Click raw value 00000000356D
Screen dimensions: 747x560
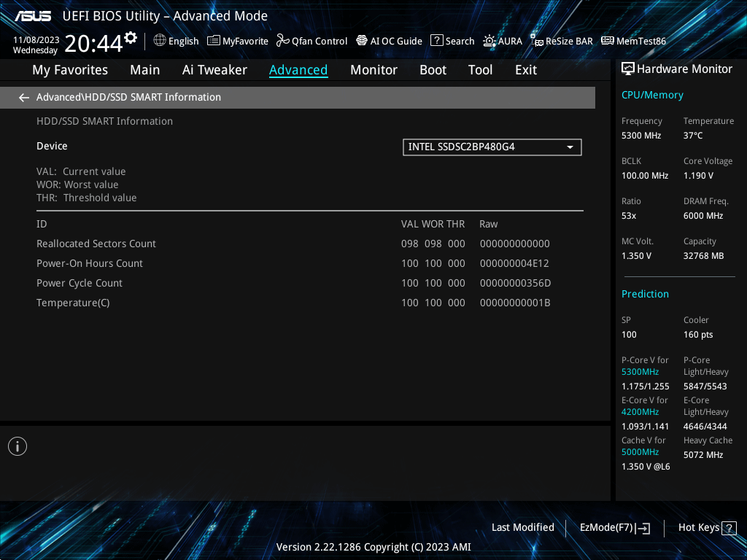(x=515, y=284)
